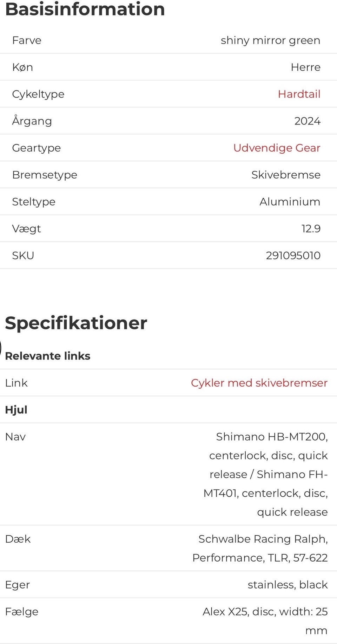Image resolution: width=337 pixels, height=644 pixels.
Task: Click the stainless, black spokes value
Action: [x=288, y=584]
